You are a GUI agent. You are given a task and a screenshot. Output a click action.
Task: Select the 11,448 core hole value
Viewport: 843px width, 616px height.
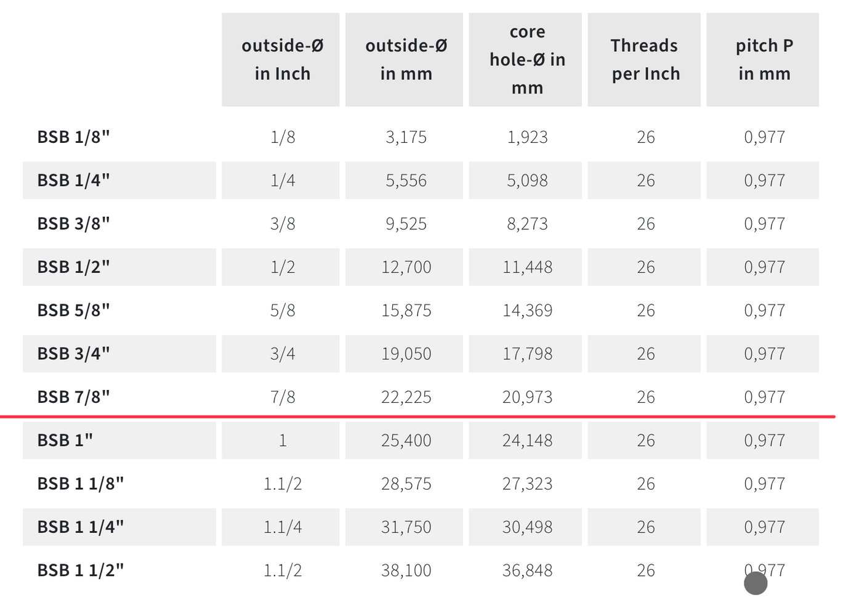(527, 267)
